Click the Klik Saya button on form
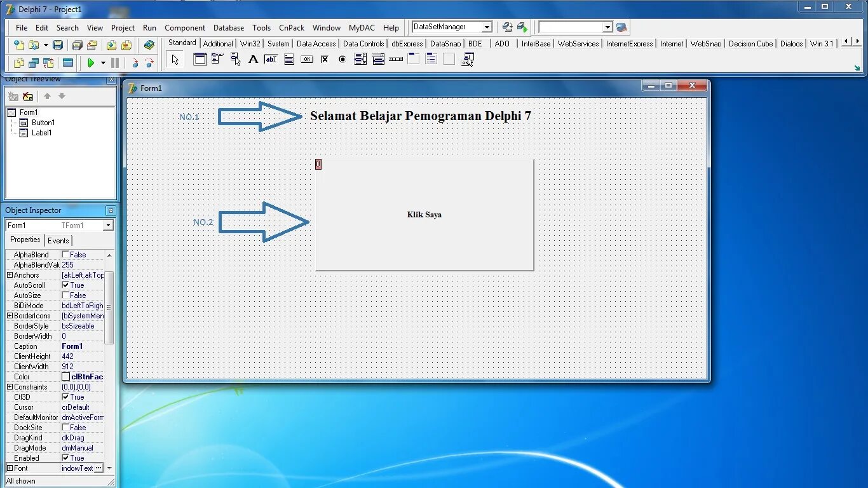868x488 pixels. pos(424,215)
